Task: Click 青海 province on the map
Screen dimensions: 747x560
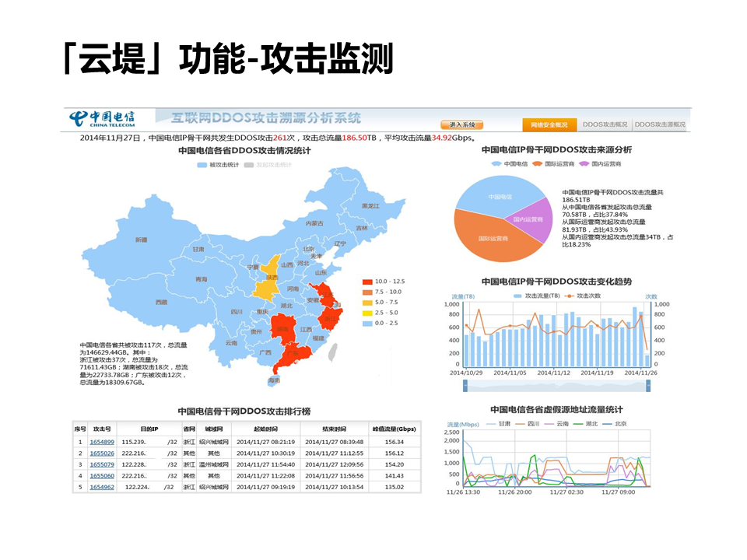Action: (x=200, y=278)
